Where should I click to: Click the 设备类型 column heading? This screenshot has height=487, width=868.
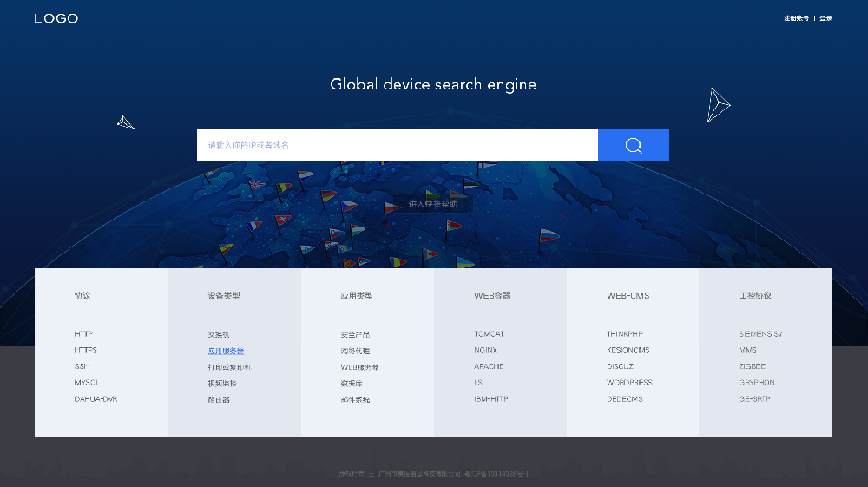click(224, 295)
